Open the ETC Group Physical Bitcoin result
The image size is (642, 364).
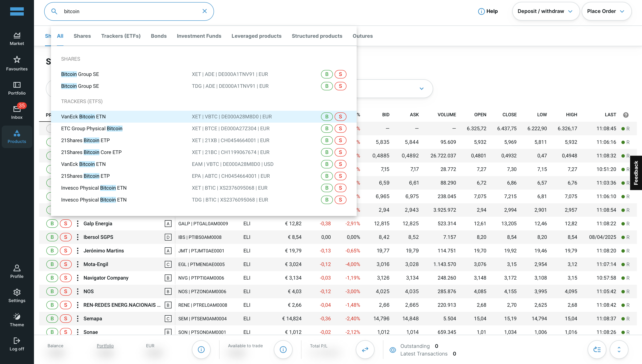click(x=92, y=129)
